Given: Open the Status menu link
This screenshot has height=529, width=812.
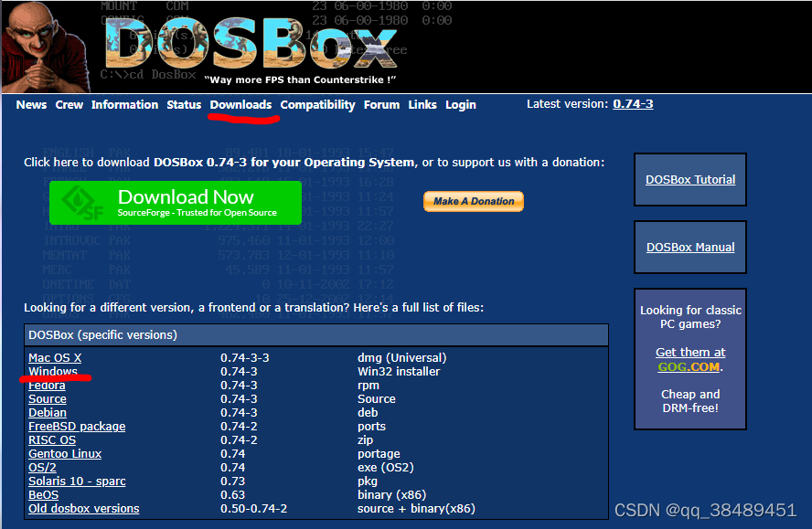Looking at the screenshot, I should [184, 104].
